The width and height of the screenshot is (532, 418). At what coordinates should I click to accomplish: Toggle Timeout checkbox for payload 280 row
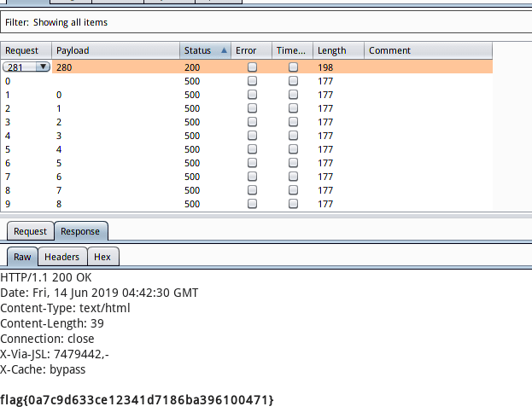point(293,67)
